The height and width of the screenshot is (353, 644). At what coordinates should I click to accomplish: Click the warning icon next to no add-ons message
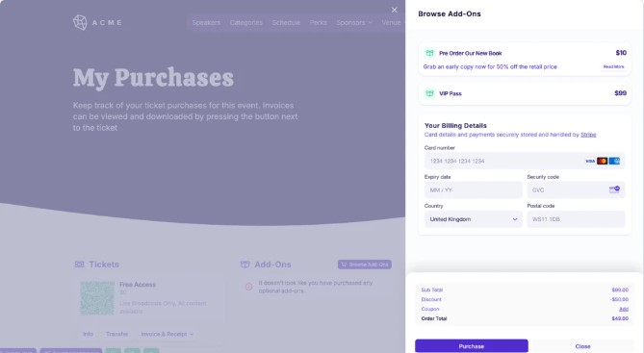coord(248,287)
